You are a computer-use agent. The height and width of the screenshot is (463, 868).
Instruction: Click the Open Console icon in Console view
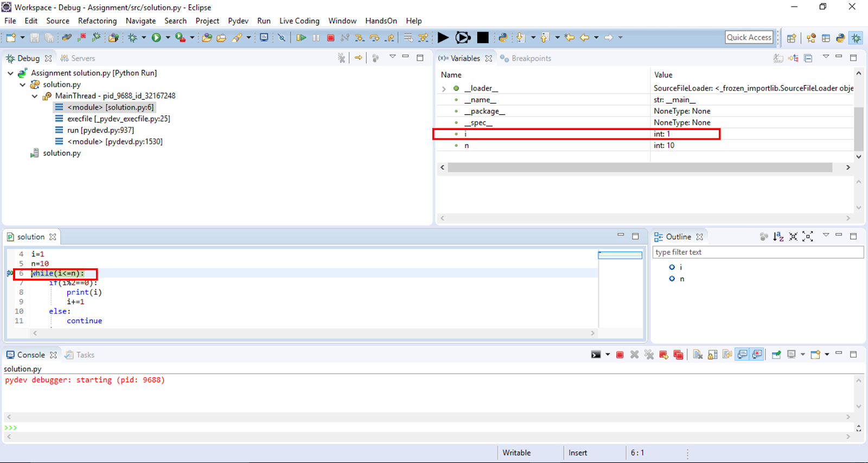815,355
